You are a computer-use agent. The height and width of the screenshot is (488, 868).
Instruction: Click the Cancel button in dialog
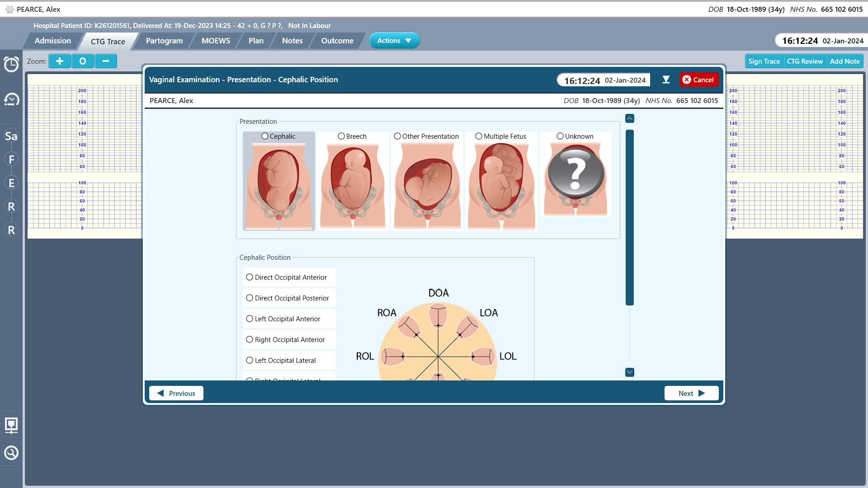(699, 80)
